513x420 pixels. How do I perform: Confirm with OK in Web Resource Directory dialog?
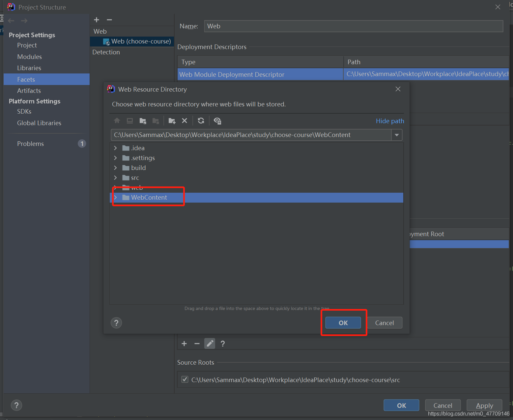point(343,323)
